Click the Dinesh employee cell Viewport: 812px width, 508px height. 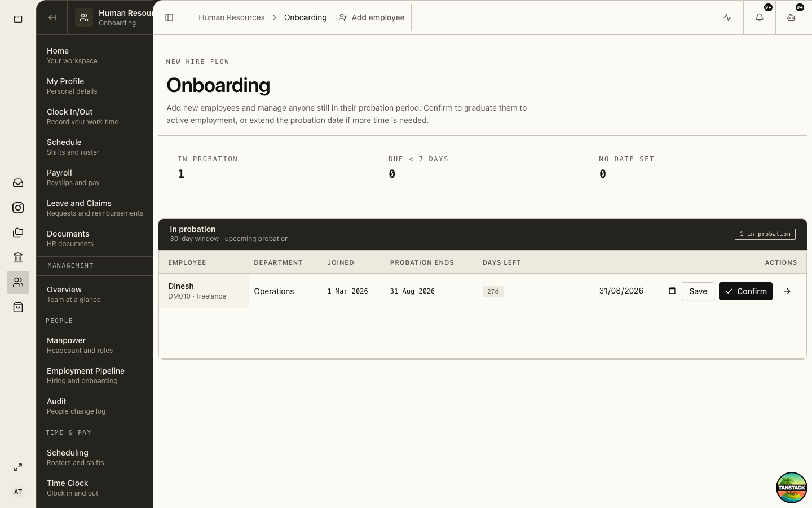click(204, 291)
